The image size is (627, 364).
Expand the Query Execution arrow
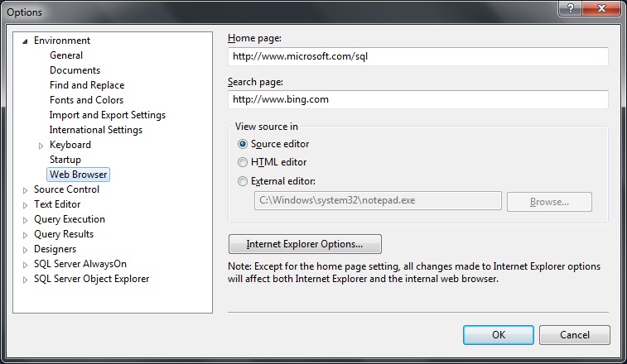(25, 220)
